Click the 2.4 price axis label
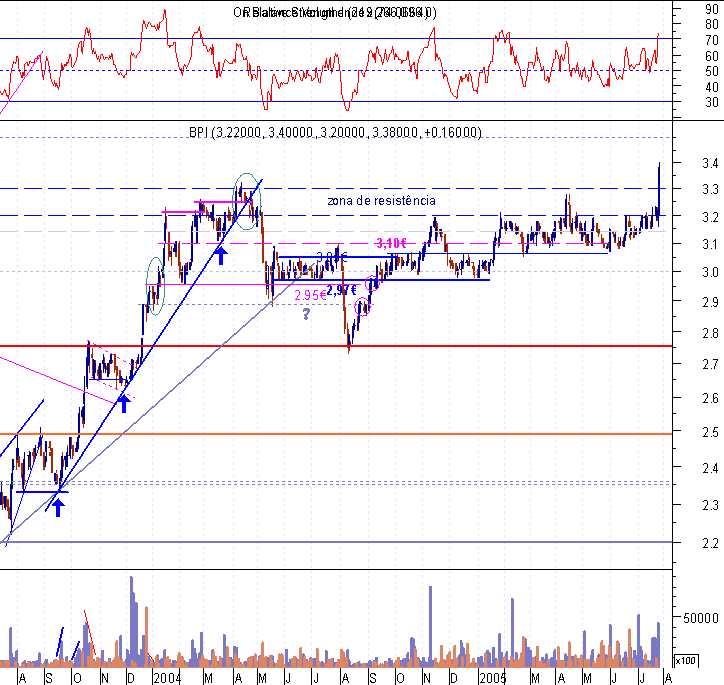 [x=710, y=468]
